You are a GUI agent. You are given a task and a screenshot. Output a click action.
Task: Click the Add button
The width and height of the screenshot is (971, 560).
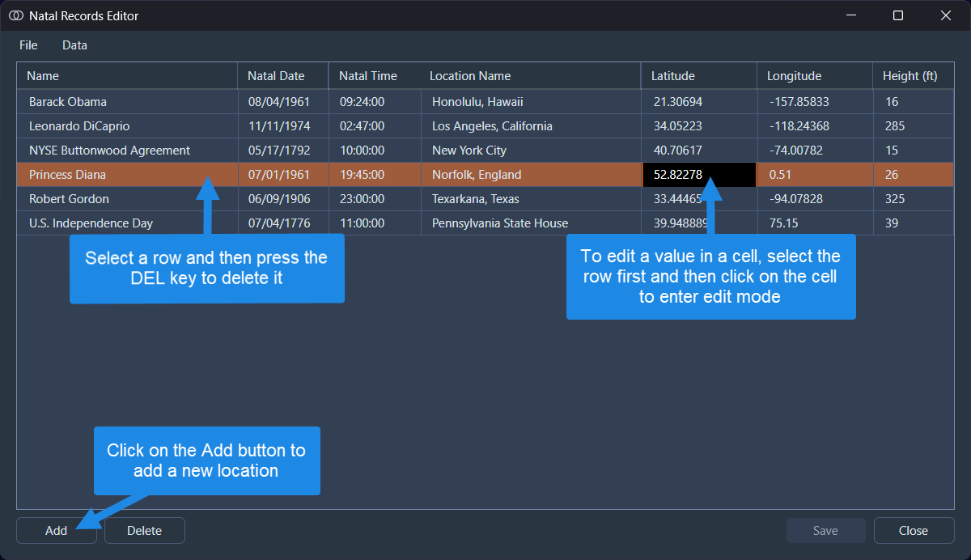point(56,531)
